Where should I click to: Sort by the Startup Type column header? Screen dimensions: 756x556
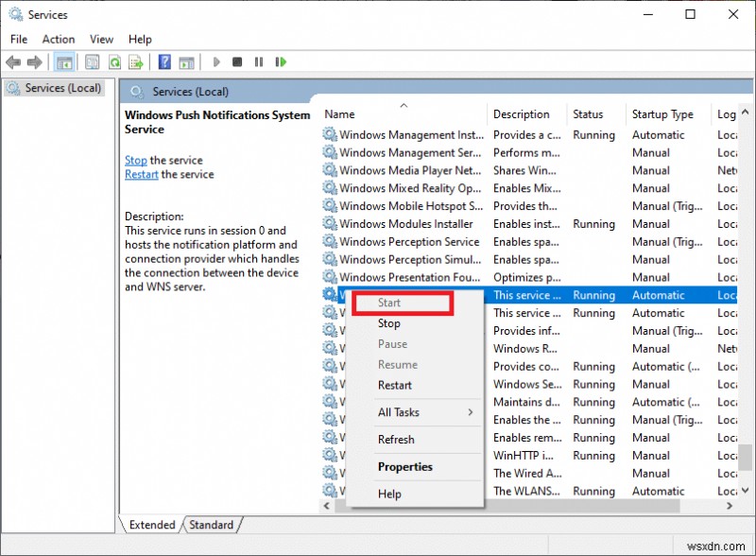662,114
